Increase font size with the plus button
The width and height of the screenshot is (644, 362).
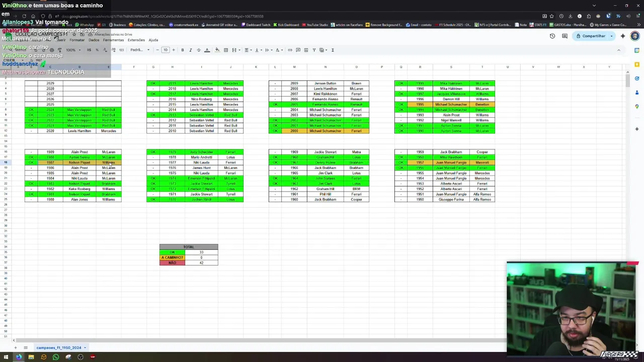pos(174,50)
